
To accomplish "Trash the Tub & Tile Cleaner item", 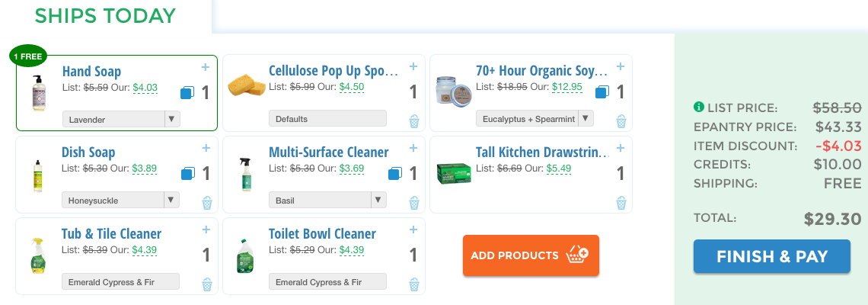I will click(x=207, y=284).
